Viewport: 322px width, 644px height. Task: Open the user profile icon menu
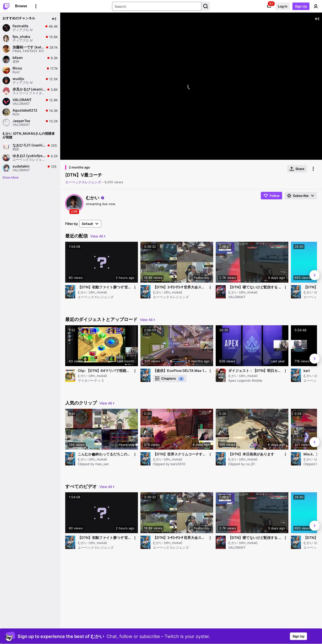click(316, 6)
